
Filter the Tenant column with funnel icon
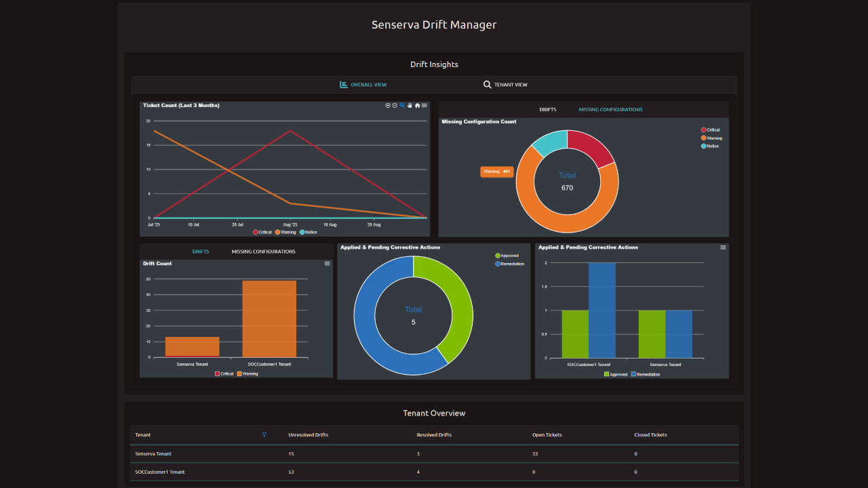click(264, 434)
